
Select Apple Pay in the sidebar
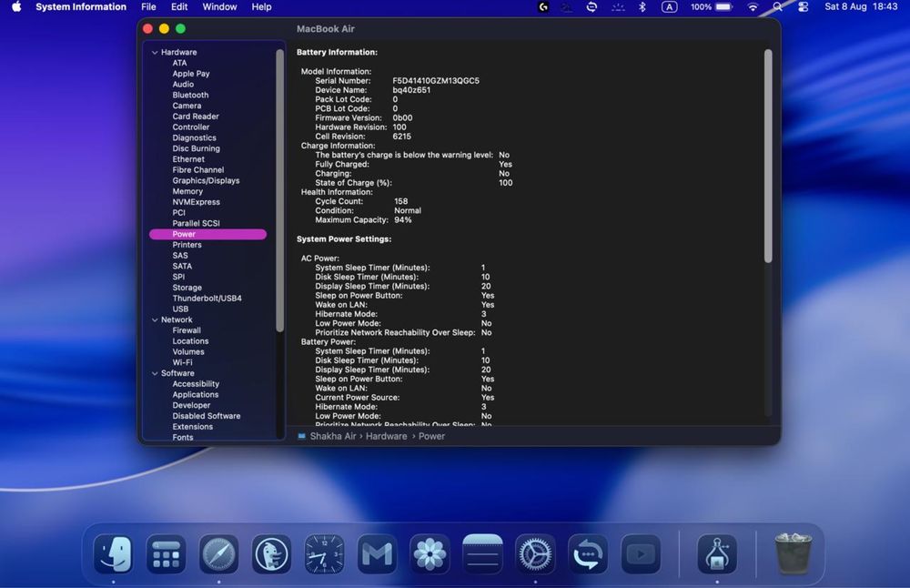(x=191, y=74)
